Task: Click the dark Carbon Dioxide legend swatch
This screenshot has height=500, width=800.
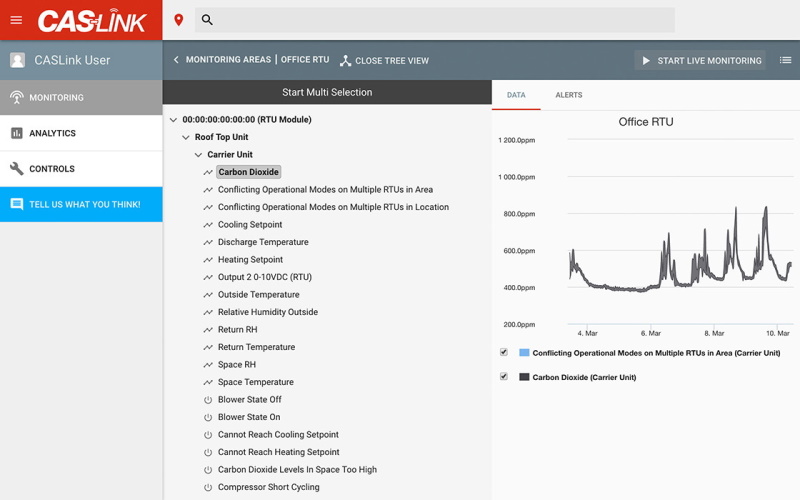Action: pyautogui.click(x=524, y=377)
